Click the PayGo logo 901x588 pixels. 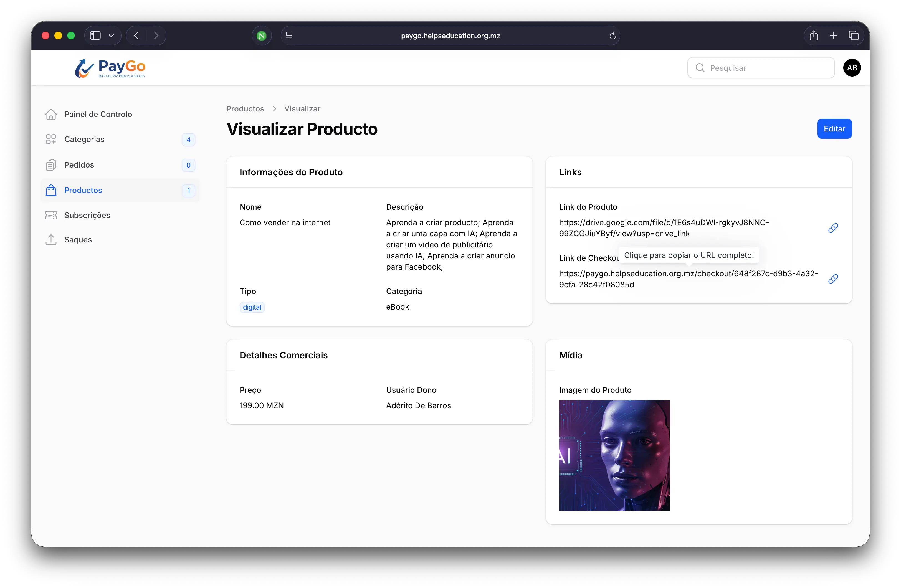[x=110, y=68]
